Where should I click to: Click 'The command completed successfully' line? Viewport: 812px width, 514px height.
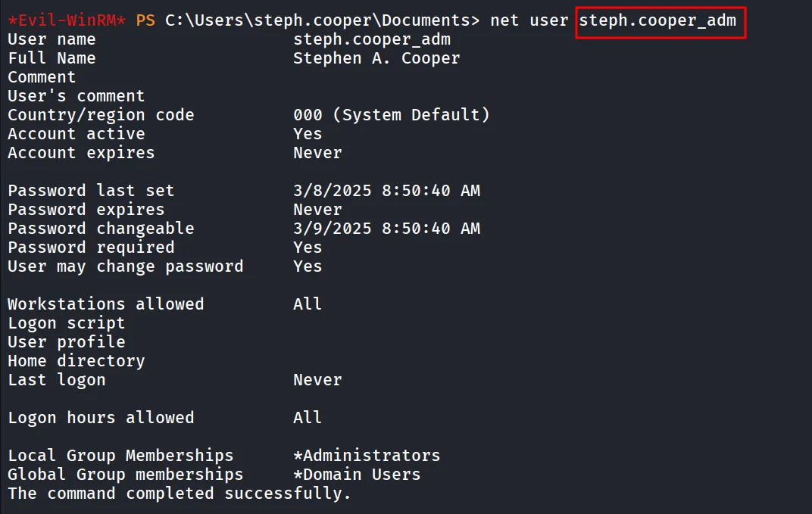180,494
